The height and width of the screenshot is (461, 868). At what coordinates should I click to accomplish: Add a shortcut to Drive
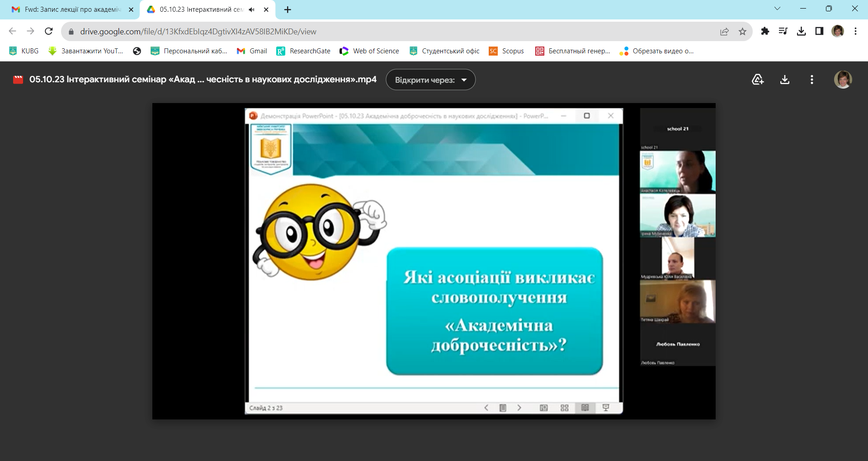click(758, 79)
